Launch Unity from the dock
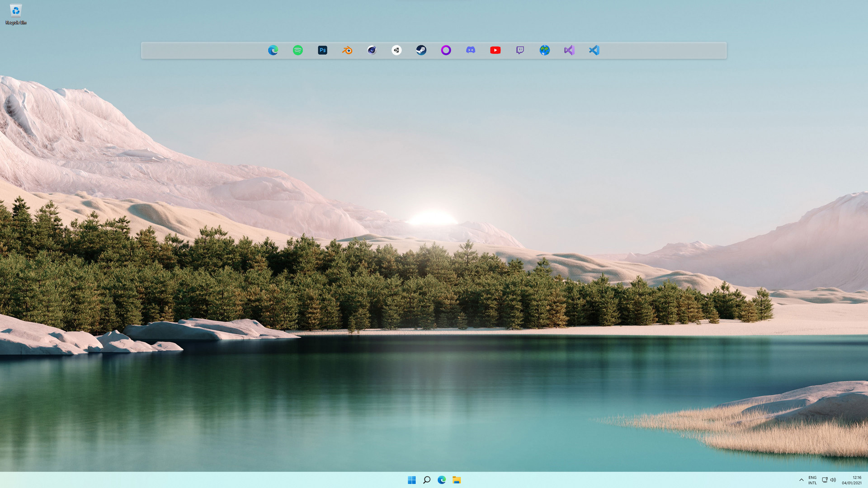Viewport: 868px width, 488px height. coord(396,50)
